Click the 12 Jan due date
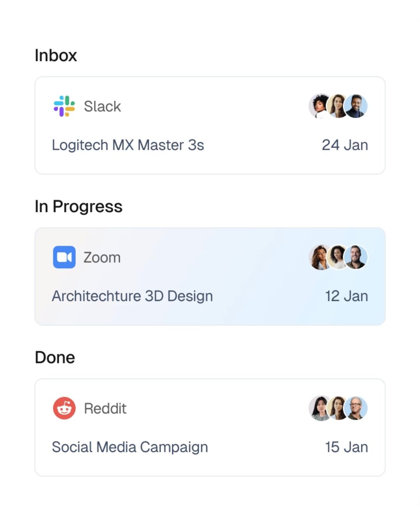This screenshot has width=420, height=525. click(x=346, y=296)
